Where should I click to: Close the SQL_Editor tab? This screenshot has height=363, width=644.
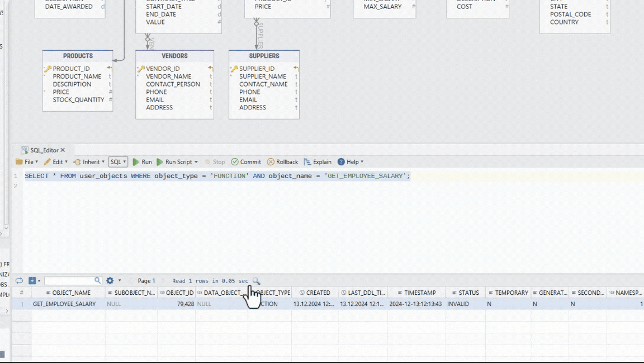[x=63, y=150]
